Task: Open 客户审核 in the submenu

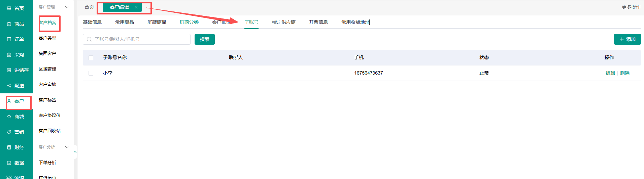Action: 47,84
